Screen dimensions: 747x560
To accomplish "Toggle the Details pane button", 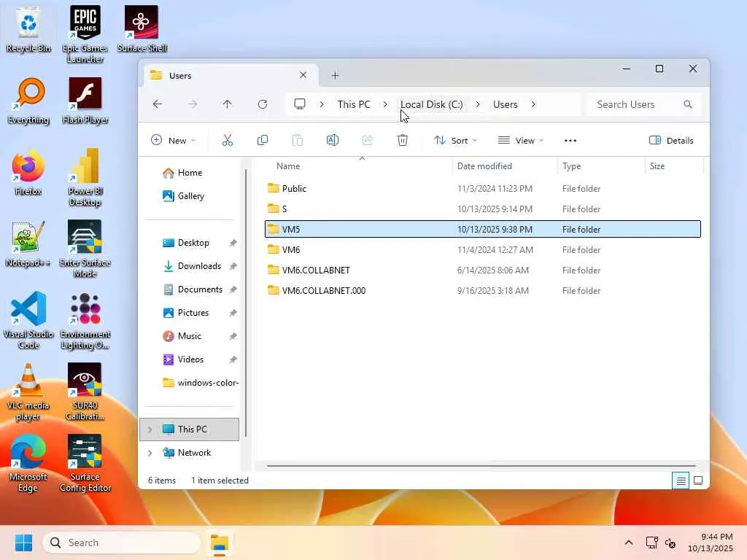I will [x=671, y=141].
